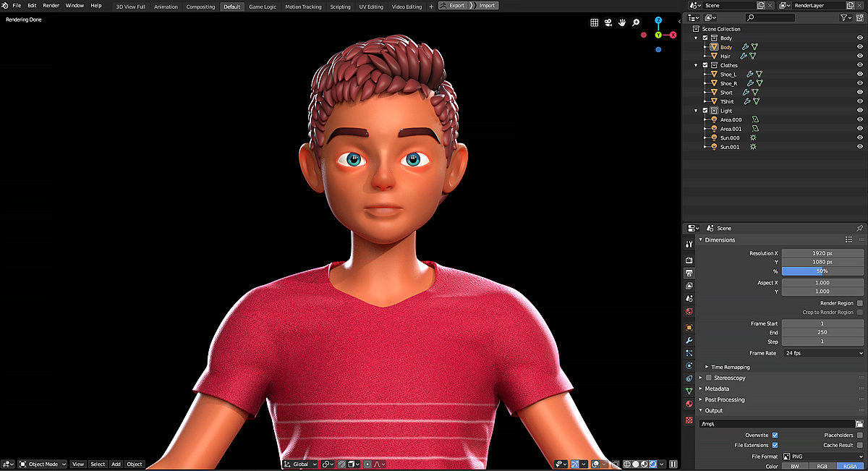Image resolution: width=868 pixels, height=471 pixels.
Task: Switch to rendered viewport shading sphere
Action: (653, 464)
